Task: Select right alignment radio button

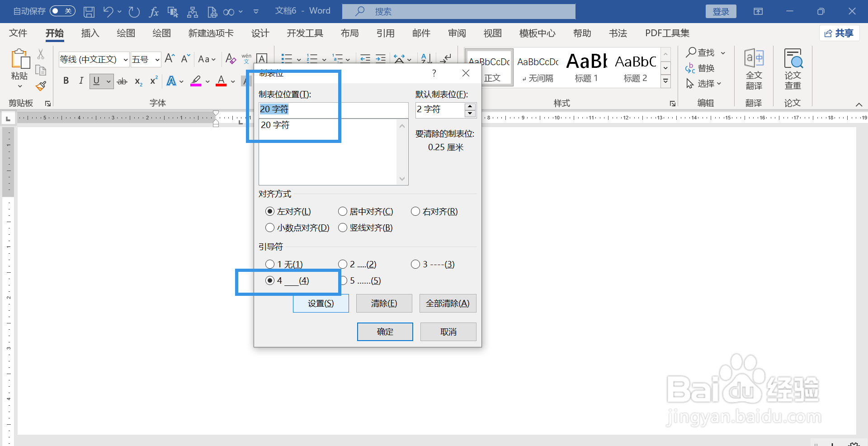Action: (415, 211)
